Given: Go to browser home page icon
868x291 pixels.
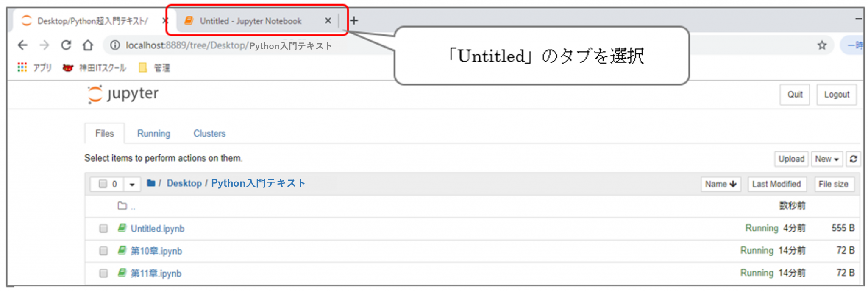Looking at the screenshot, I should pyautogui.click(x=88, y=45).
